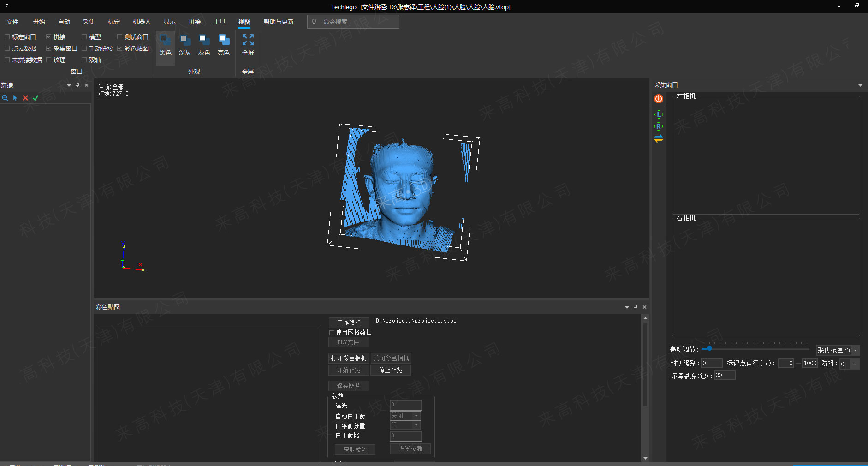Click the left camera L icon
Viewport: 868px width, 466px height.
(x=659, y=114)
